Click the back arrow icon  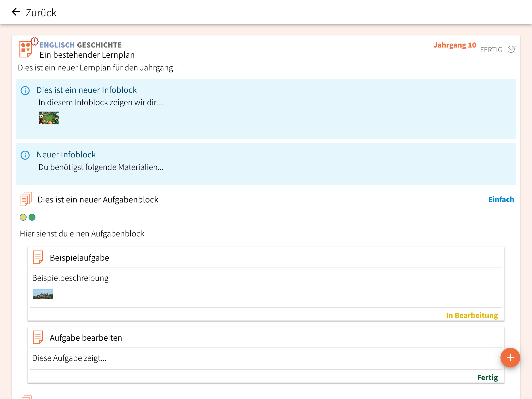tap(16, 12)
